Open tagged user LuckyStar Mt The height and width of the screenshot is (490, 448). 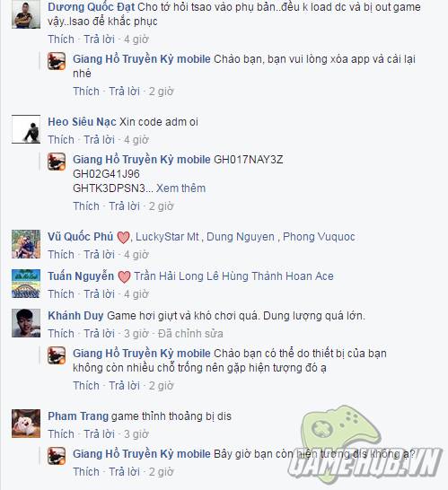point(167,237)
